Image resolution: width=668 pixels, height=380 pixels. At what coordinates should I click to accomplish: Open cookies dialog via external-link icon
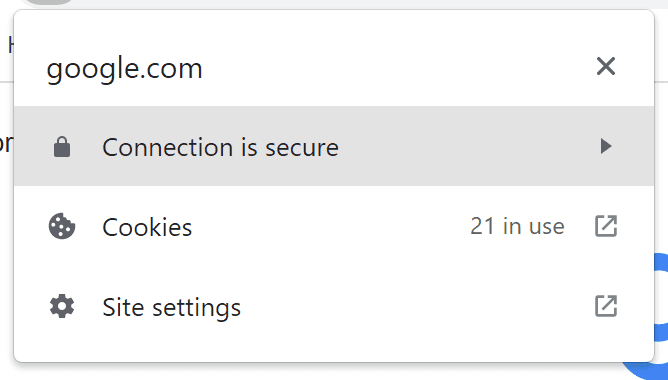click(606, 226)
